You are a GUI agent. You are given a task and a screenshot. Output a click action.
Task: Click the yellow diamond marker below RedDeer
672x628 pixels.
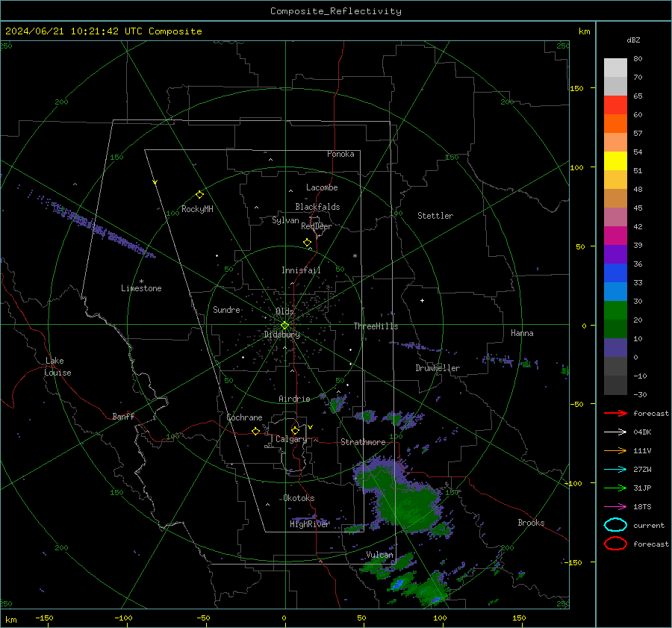click(307, 243)
